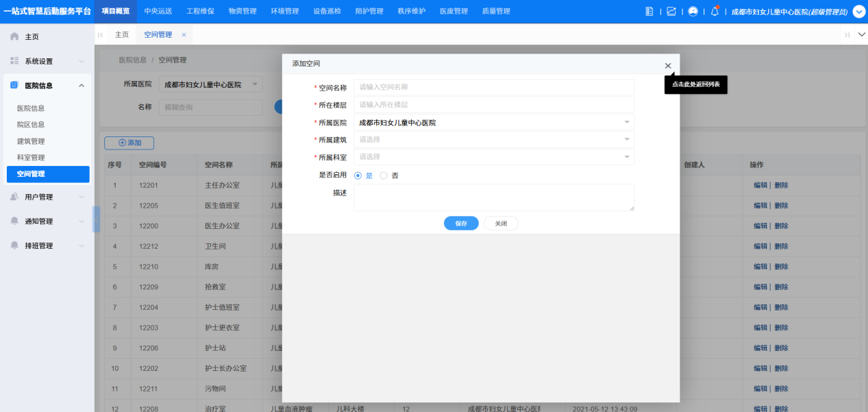Switch to 设备巡检 top menu
Screen dimensions: 868x412
tap(327, 12)
